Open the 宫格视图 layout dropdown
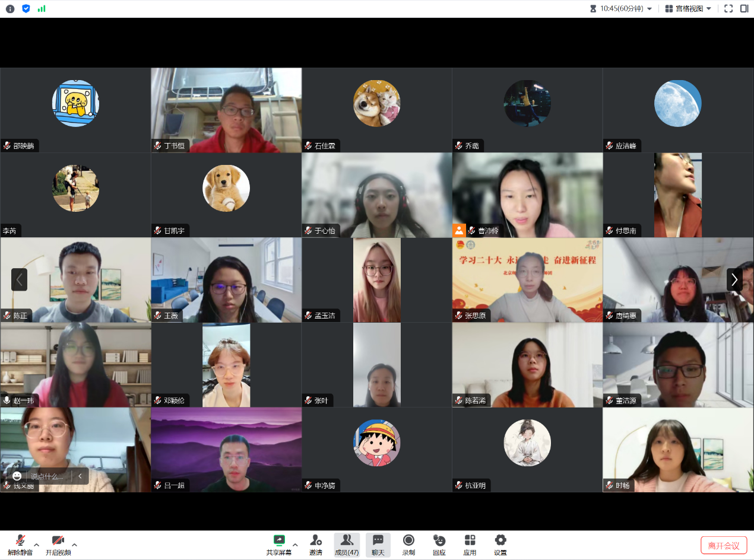 tap(688, 9)
